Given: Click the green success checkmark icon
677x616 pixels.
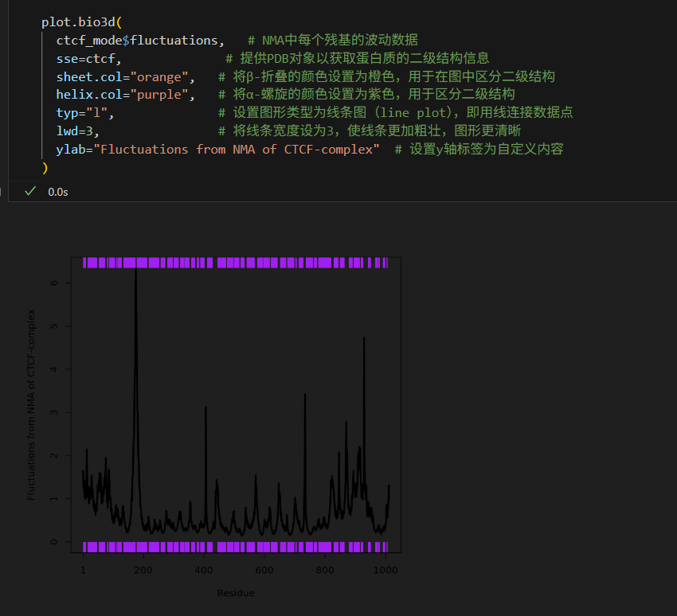Looking at the screenshot, I should 30,191.
